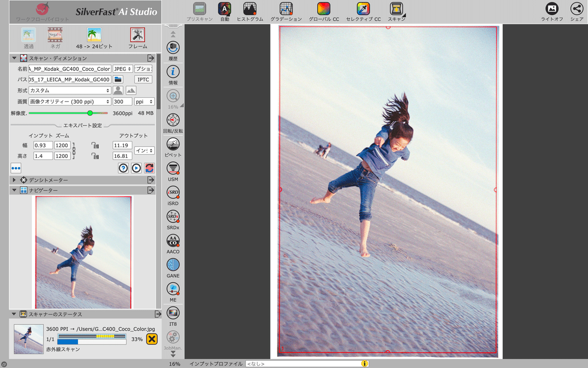Click the IPTC button
Image resolution: width=588 pixels, height=368 pixels.
click(143, 79)
